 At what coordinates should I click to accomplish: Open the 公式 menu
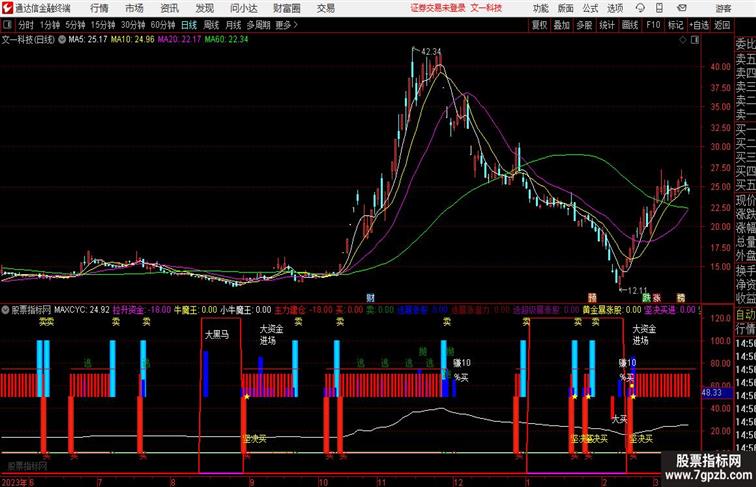[x=590, y=8]
